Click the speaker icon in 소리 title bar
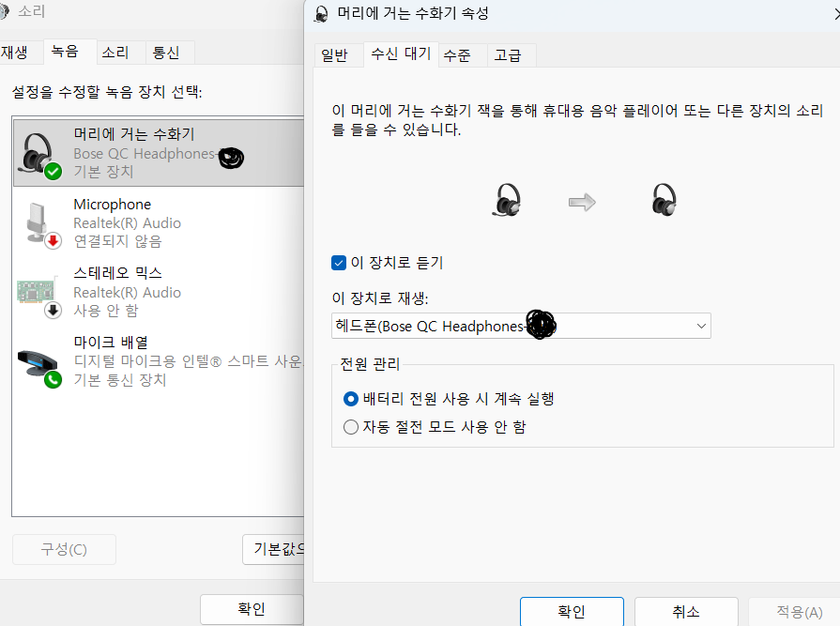This screenshot has width=840, height=626. [x=5, y=12]
